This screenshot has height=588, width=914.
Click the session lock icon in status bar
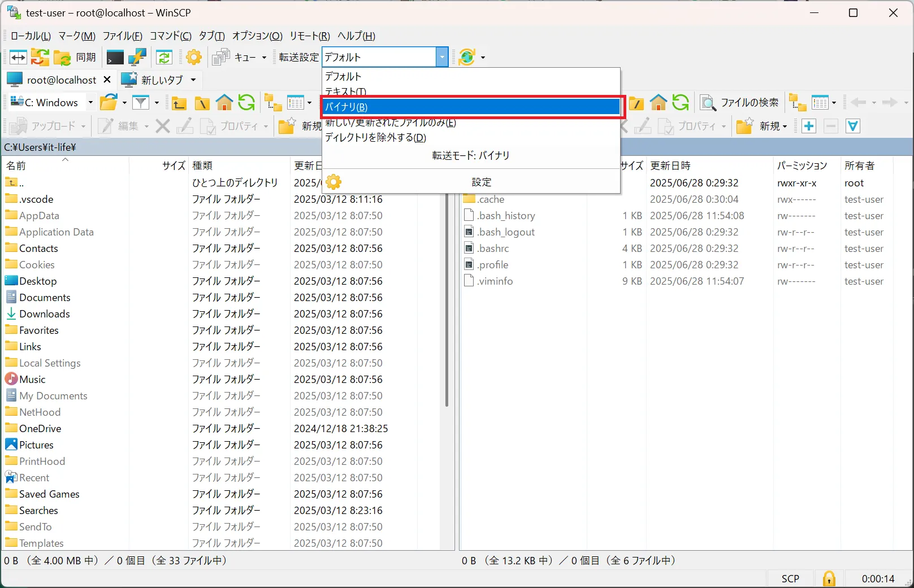point(829,578)
